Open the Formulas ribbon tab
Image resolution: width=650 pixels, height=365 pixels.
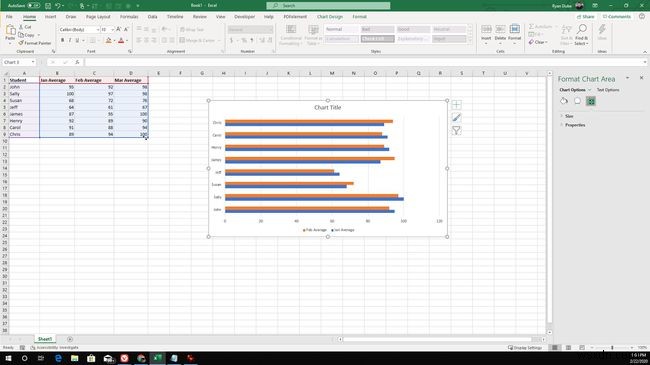coord(129,17)
